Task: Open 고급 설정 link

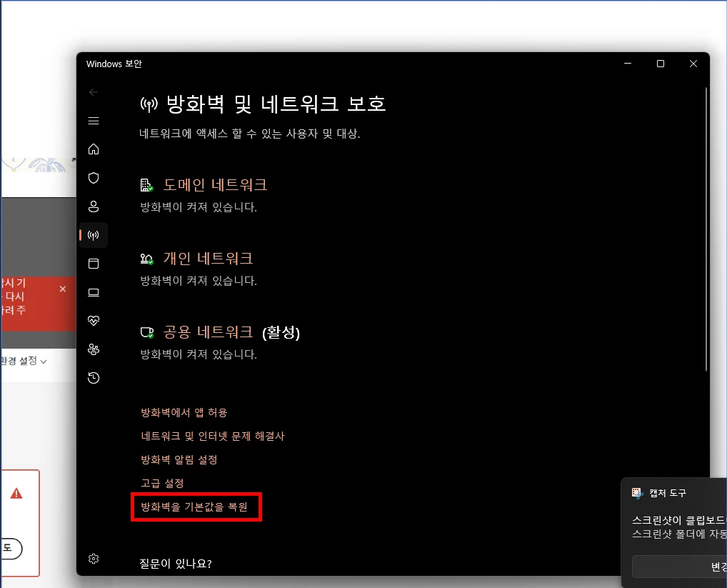Action: [x=162, y=483]
